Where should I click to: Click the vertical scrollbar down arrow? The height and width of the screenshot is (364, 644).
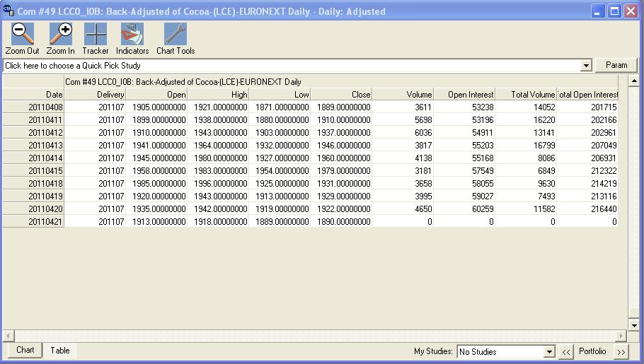point(633,324)
